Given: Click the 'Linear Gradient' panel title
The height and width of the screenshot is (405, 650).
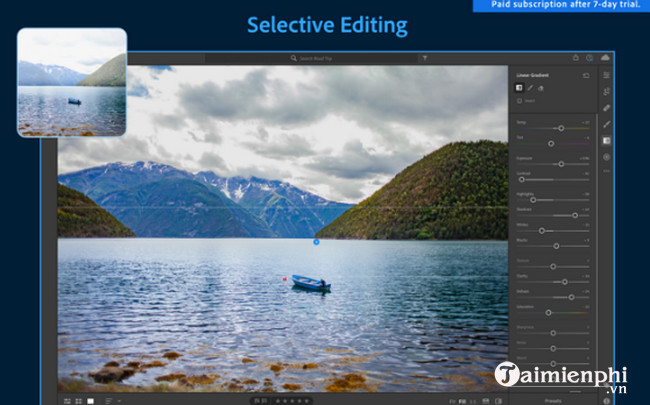Looking at the screenshot, I should click(533, 75).
